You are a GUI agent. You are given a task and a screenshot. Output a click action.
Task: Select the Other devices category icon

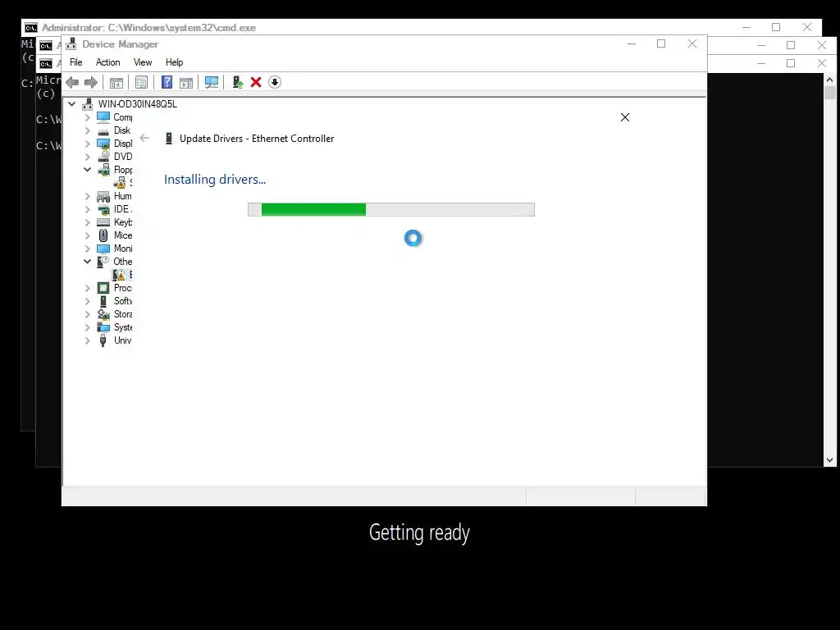coord(103,262)
